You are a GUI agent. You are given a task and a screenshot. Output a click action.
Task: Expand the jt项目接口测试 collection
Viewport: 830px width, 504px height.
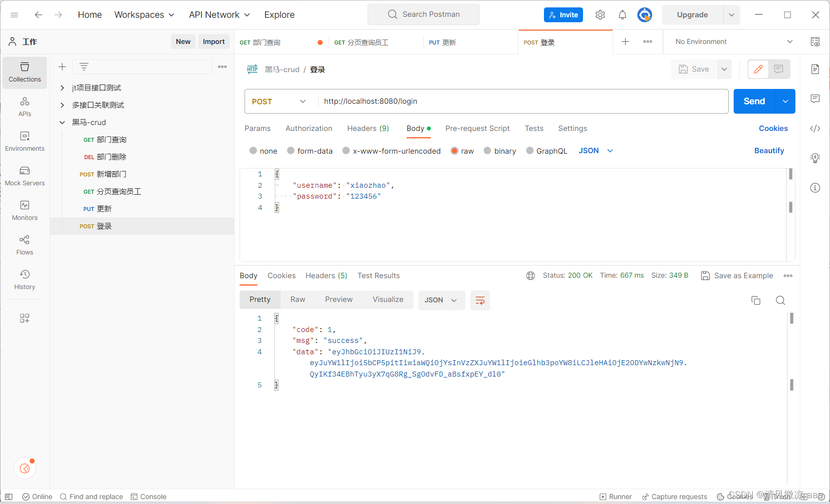62,88
